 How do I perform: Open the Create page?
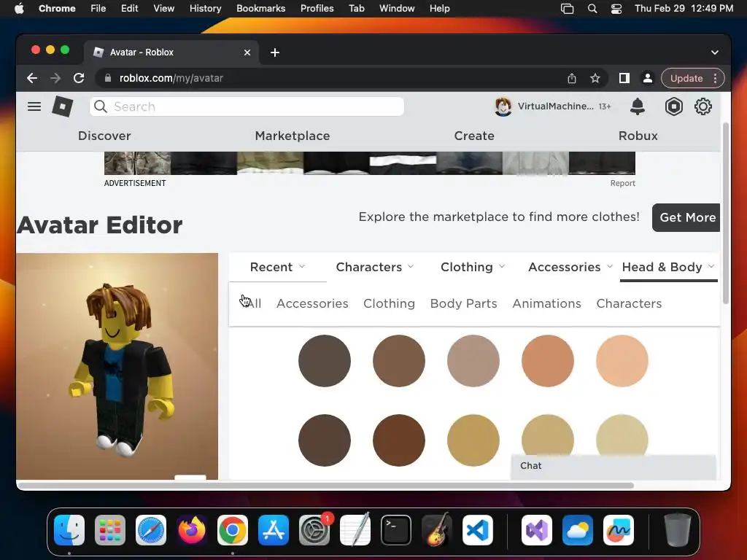474,136
